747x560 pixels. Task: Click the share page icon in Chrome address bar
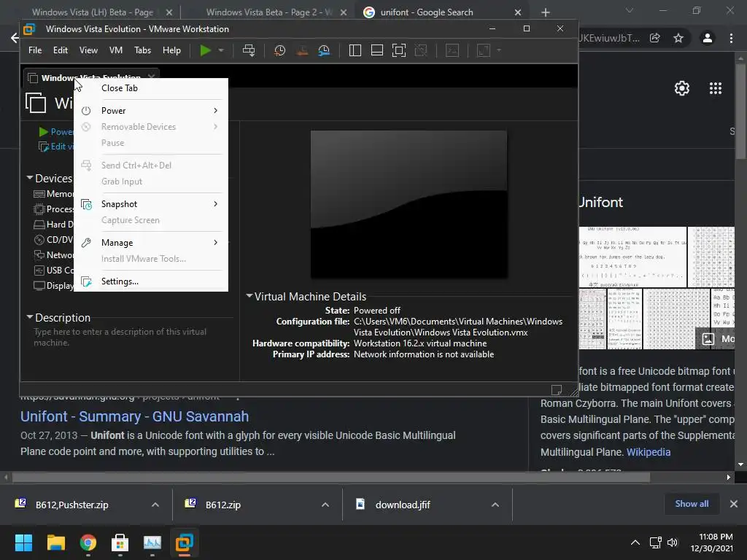pos(655,38)
